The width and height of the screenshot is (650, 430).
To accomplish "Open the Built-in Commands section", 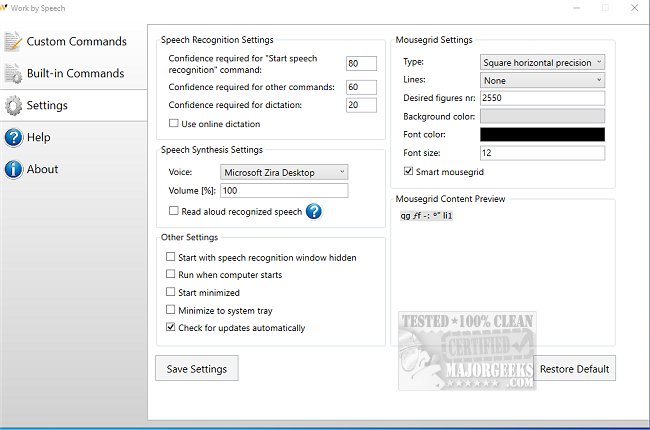I will click(74, 73).
